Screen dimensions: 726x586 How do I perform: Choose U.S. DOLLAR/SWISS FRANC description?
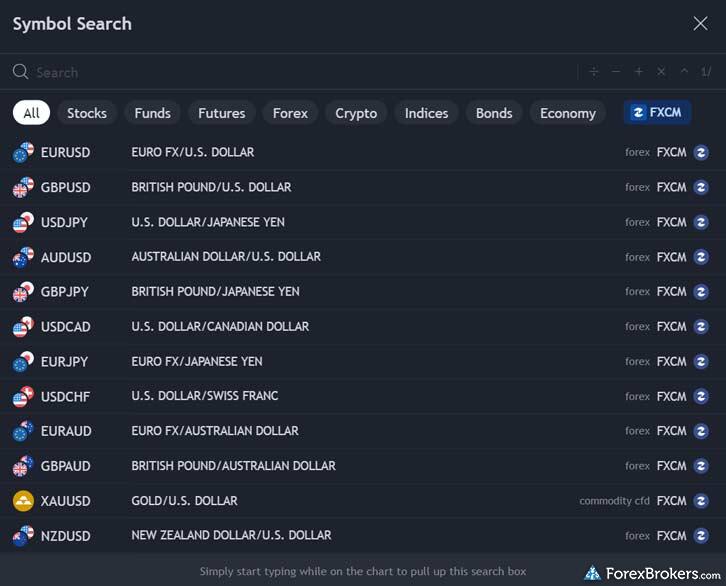coord(205,396)
